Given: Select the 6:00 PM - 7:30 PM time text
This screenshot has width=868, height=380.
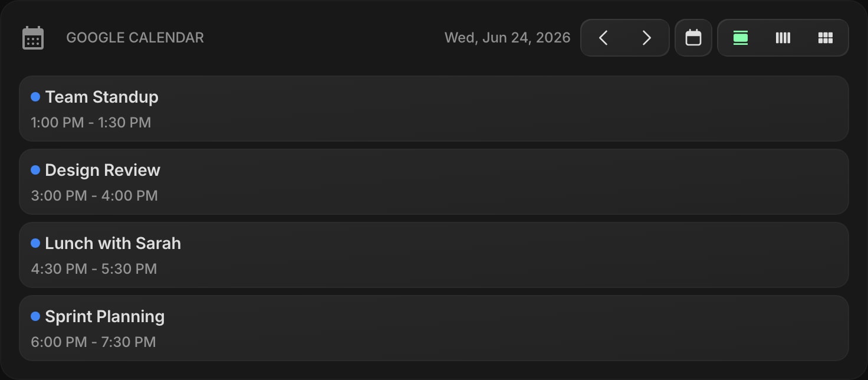Looking at the screenshot, I should point(93,342).
